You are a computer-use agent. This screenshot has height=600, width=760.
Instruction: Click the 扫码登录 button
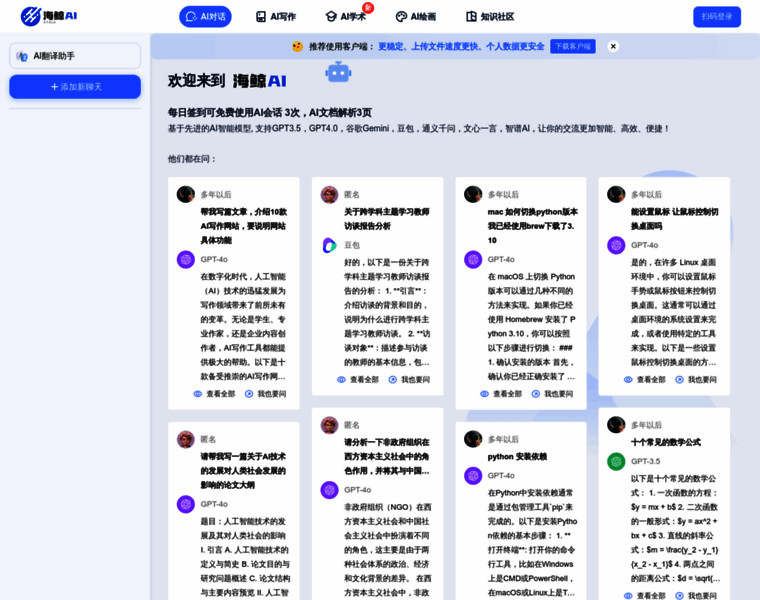[716, 17]
